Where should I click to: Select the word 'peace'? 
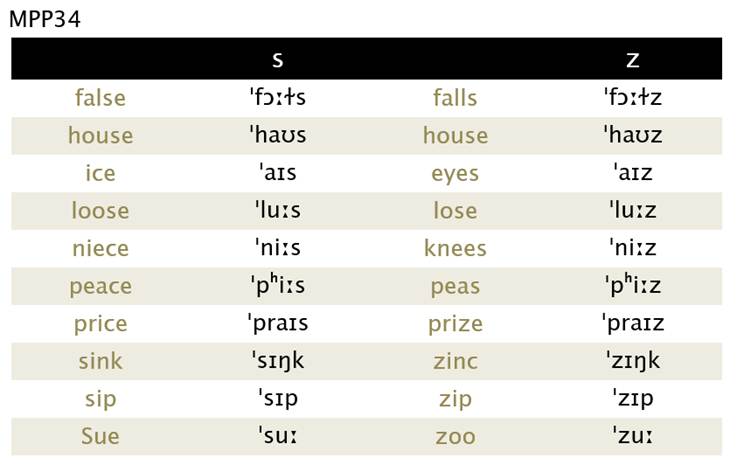point(100,287)
